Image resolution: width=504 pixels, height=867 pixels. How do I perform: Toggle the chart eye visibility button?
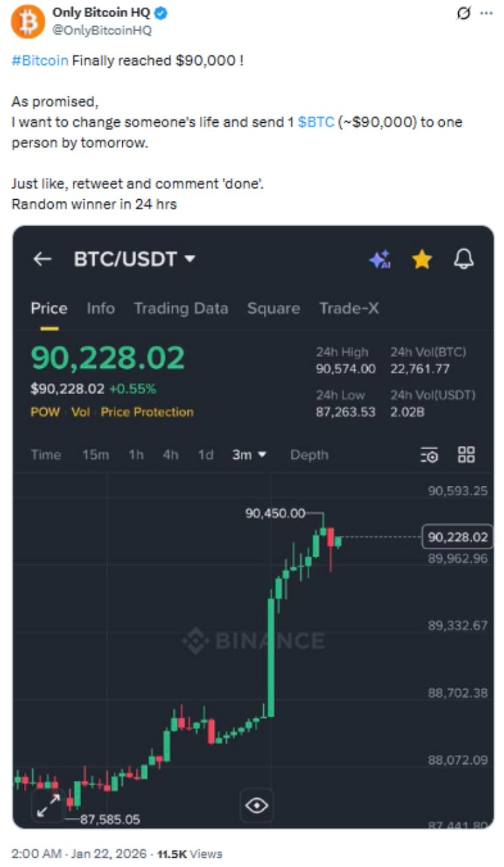pos(257,805)
